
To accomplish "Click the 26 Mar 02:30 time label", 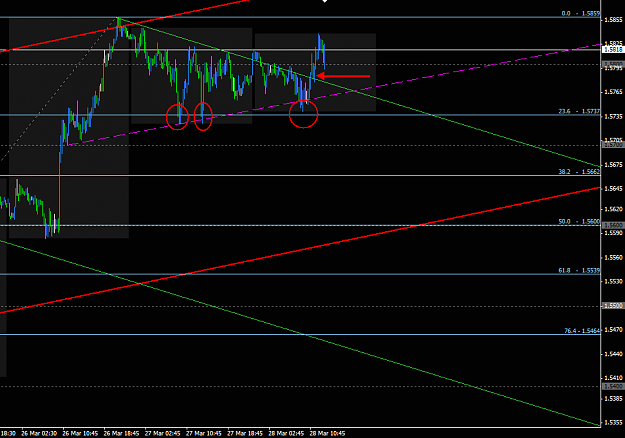I will click(39, 433).
